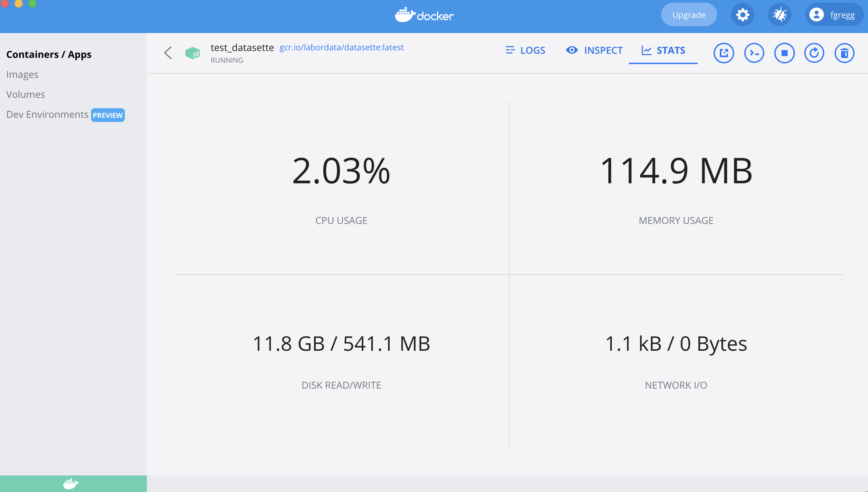Open the Troubleshoot bug icon
This screenshot has width=868, height=492.
tap(779, 14)
